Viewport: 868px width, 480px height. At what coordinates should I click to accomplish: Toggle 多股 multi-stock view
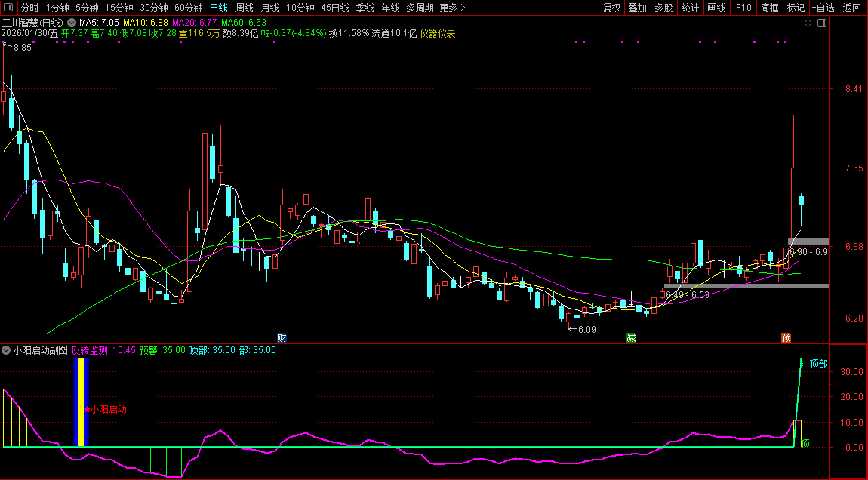point(663,8)
